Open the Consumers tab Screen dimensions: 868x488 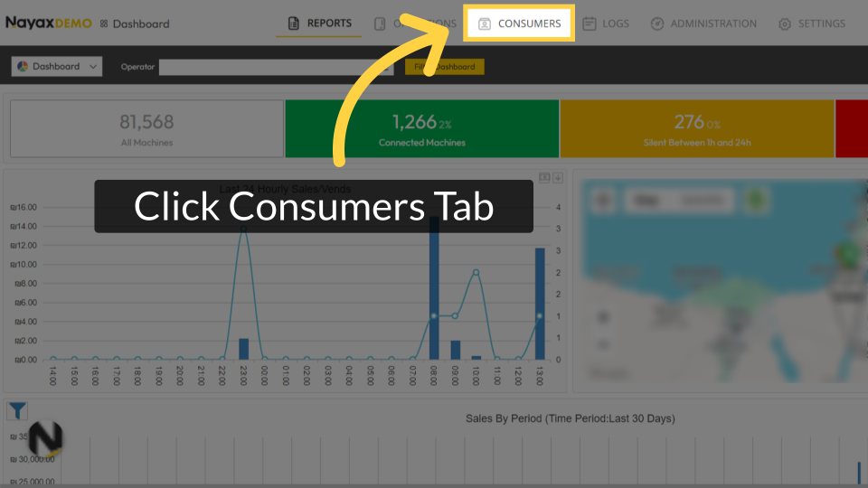519,23
